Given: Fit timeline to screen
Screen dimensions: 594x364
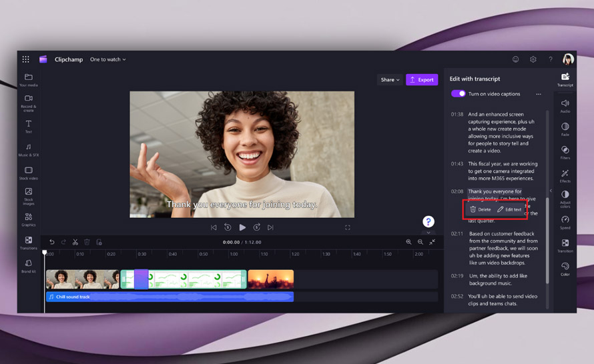Looking at the screenshot, I should [x=432, y=242].
